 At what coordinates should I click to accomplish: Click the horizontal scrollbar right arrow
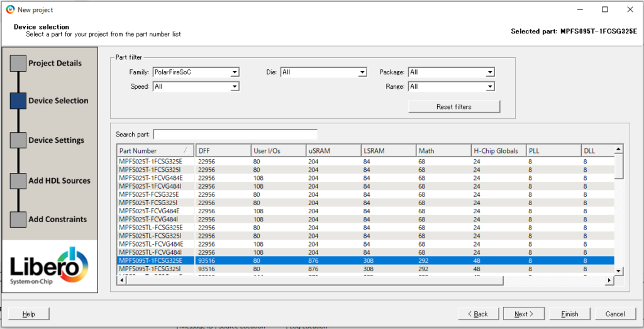608,280
